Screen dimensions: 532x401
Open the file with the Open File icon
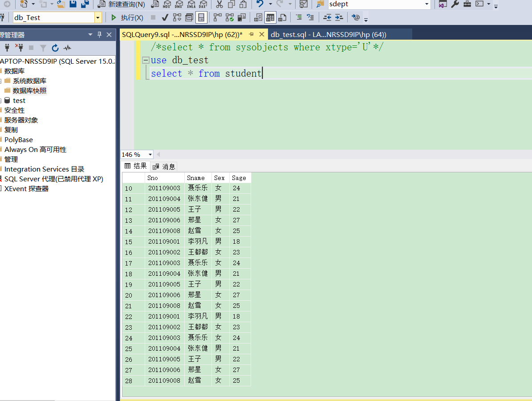pyautogui.click(x=61, y=4)
